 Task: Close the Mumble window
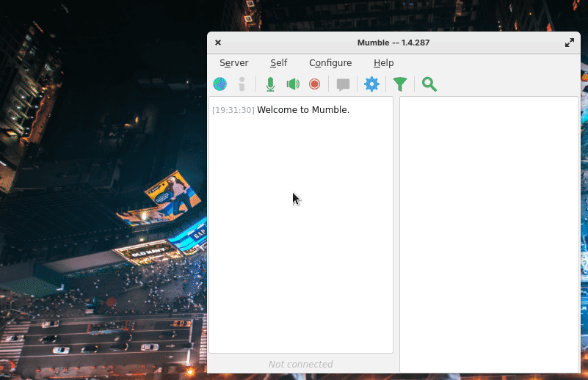[x=218, y=43]
